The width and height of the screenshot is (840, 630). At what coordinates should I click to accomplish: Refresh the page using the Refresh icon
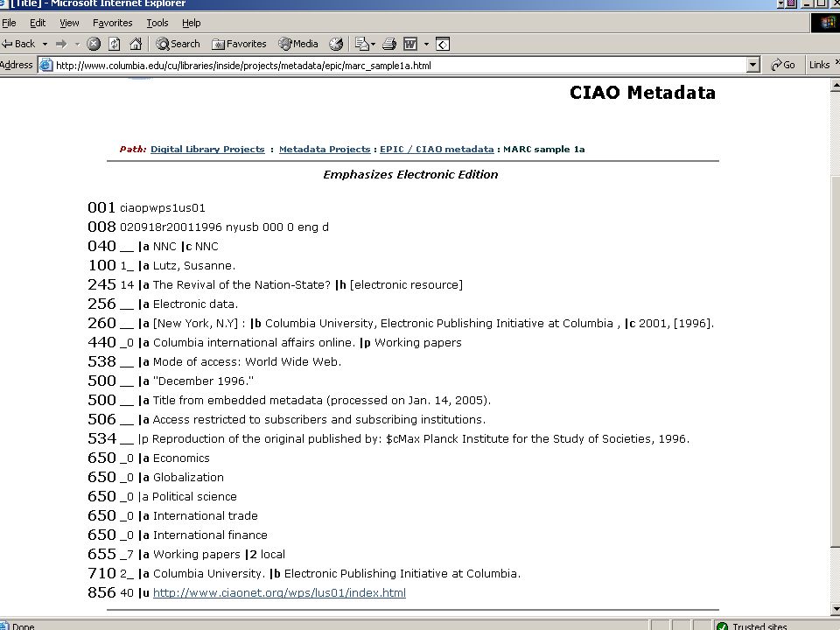point(115,44)
